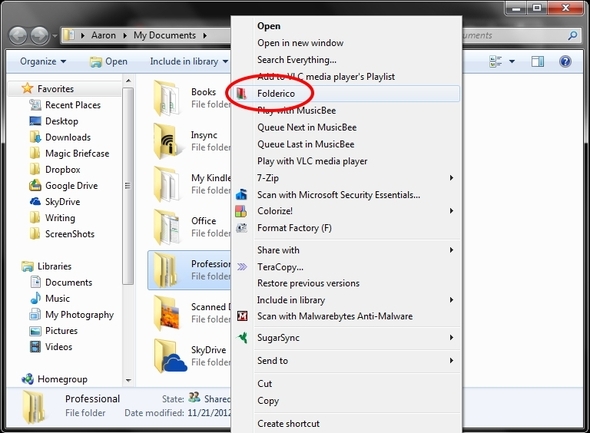Toggle the preview pane icon
Image resolution: width=590 pixels, height=433 pixels.
point(537,61)
